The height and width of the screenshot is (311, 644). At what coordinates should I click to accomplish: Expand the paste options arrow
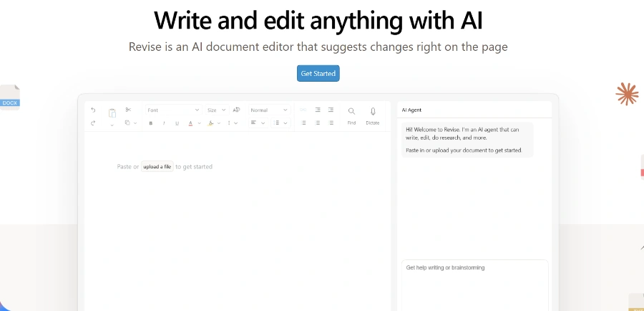112,125
